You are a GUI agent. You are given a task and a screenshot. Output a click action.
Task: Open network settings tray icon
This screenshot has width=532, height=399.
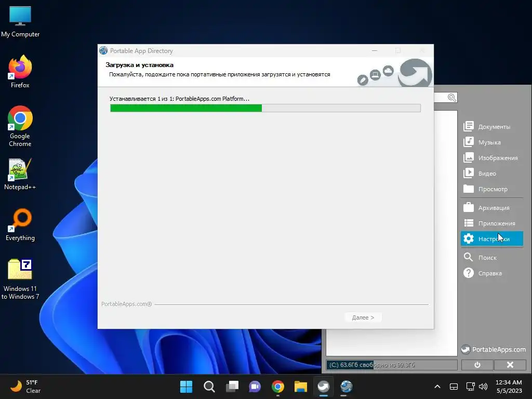pyautogui.click(x=470, y=387)
